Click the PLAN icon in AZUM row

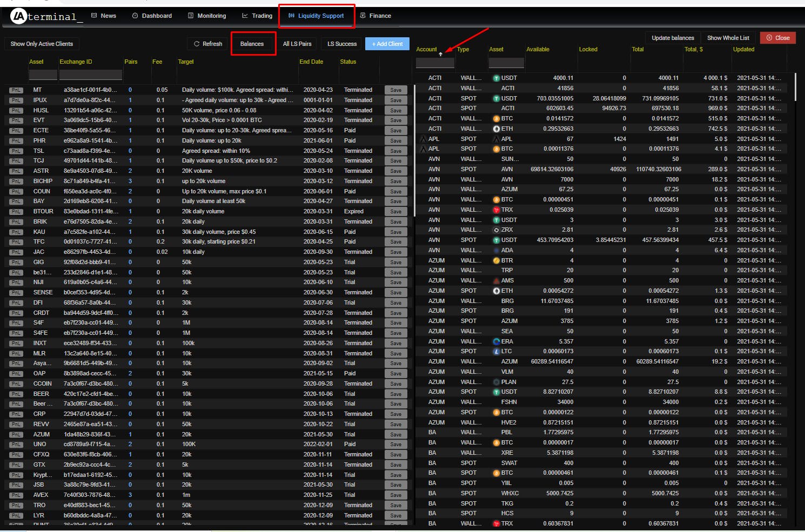point(496,382)
